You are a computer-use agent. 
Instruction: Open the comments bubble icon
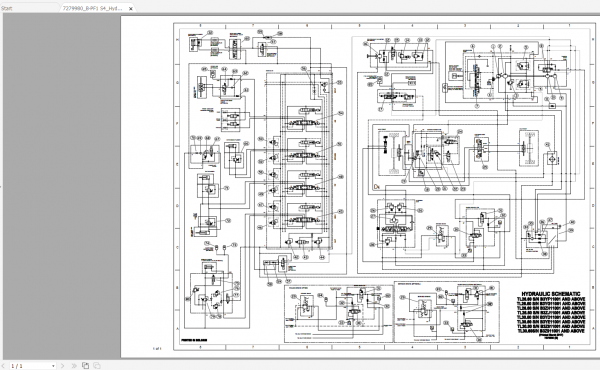point(97,366)
